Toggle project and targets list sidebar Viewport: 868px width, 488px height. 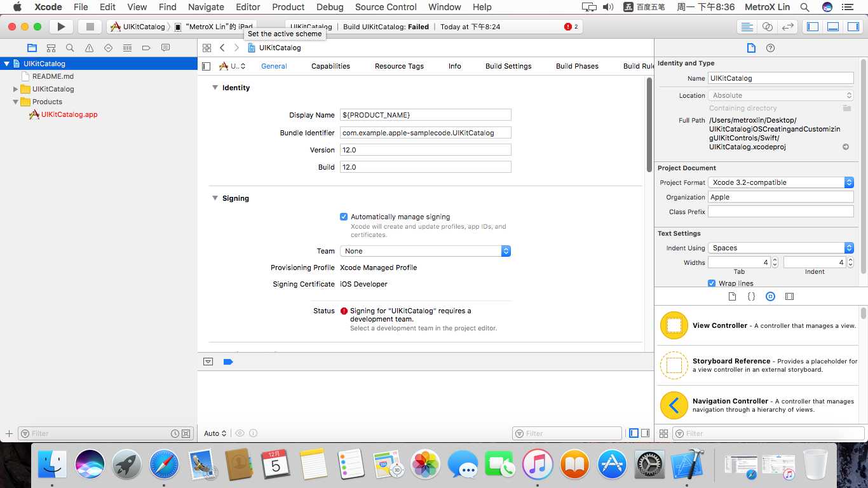tap(206, 66)
